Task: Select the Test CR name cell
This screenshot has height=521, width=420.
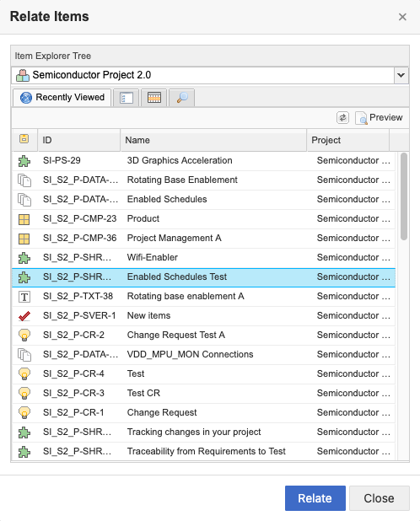Action: pyautogui.click(x=143, y=393)
